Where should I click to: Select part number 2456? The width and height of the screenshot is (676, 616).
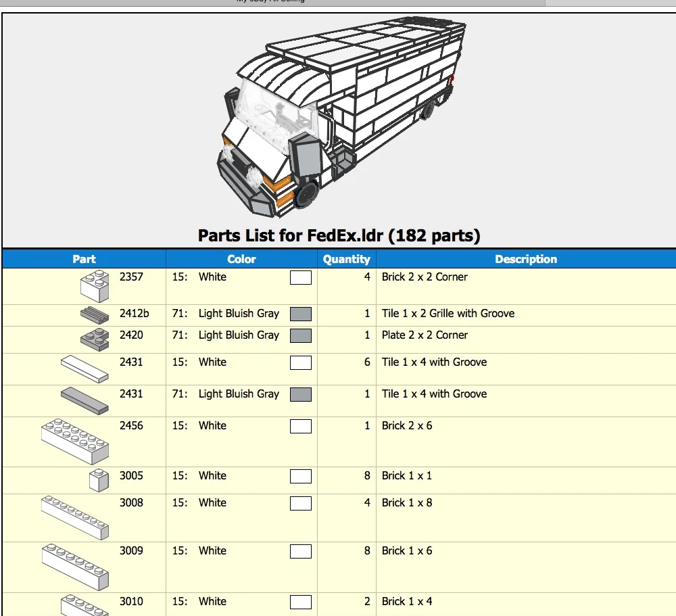tap(131, 426)
